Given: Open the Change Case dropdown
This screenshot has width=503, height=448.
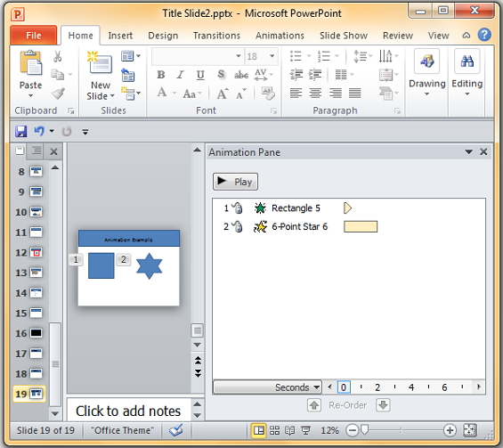Looking at the screenshot, I should click(x=192, y=94).
